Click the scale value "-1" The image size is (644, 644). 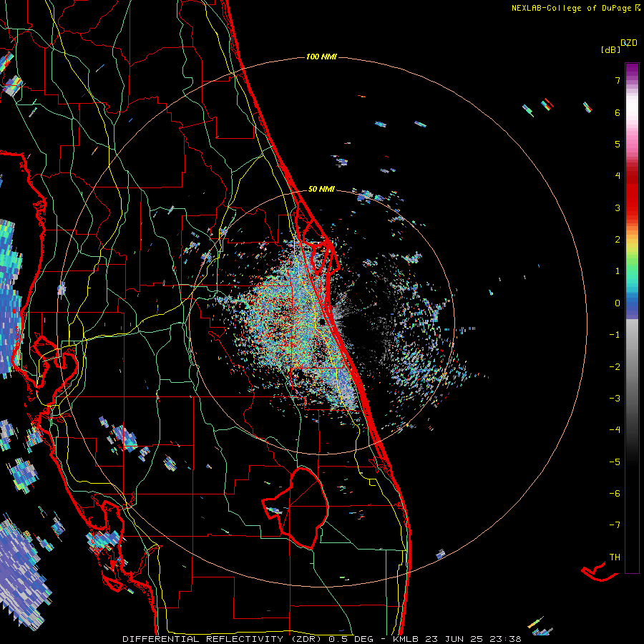pos(615,335)
